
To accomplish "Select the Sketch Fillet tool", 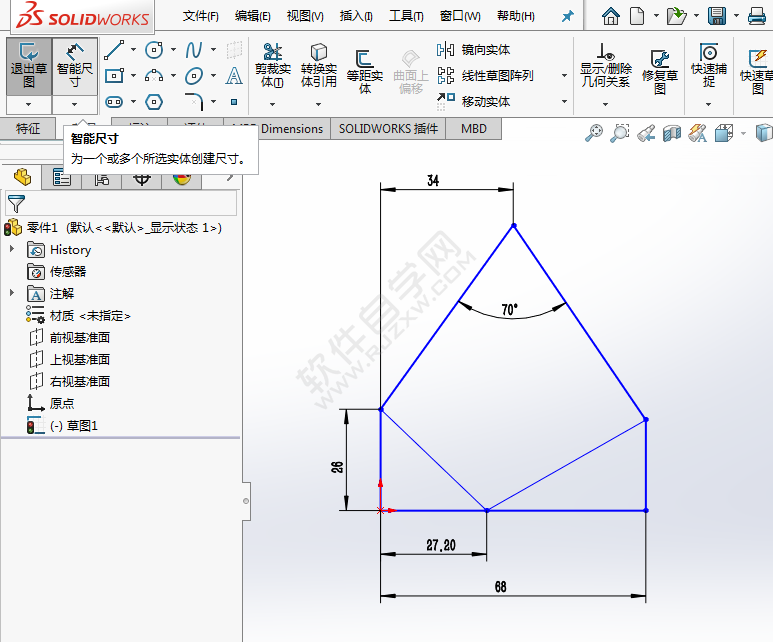I will pos(194,102).
